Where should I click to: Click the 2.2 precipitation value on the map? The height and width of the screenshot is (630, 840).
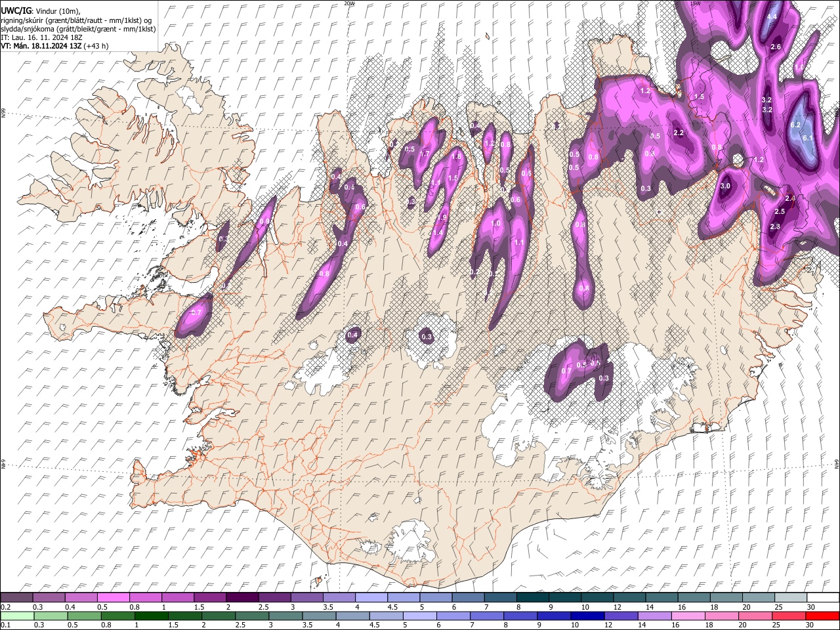pos(679,133)
